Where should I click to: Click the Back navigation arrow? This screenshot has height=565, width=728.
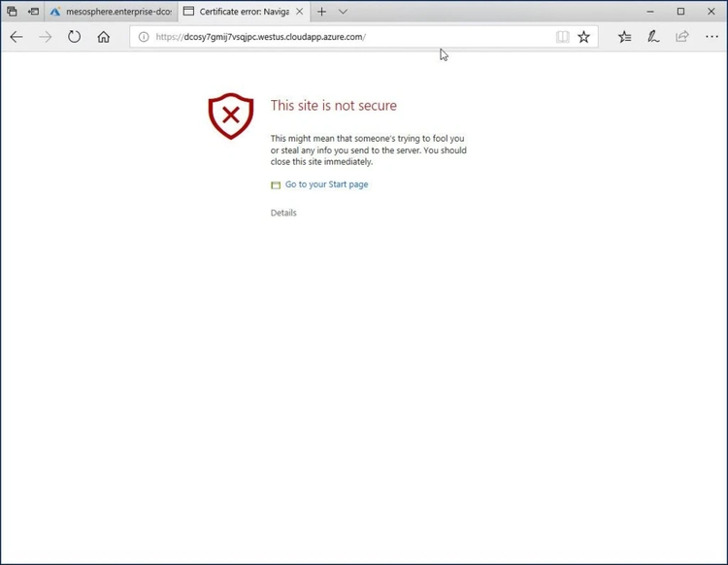point(17,37)
